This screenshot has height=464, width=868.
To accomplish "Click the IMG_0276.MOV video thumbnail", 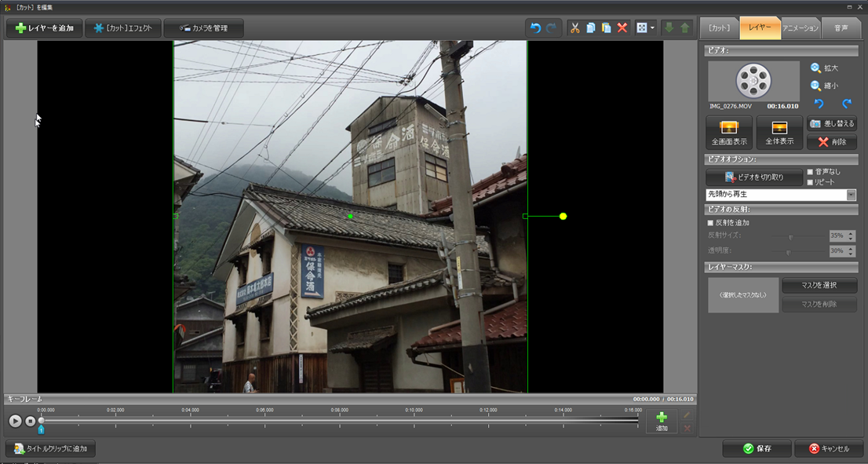I will (x=753, y=81).
